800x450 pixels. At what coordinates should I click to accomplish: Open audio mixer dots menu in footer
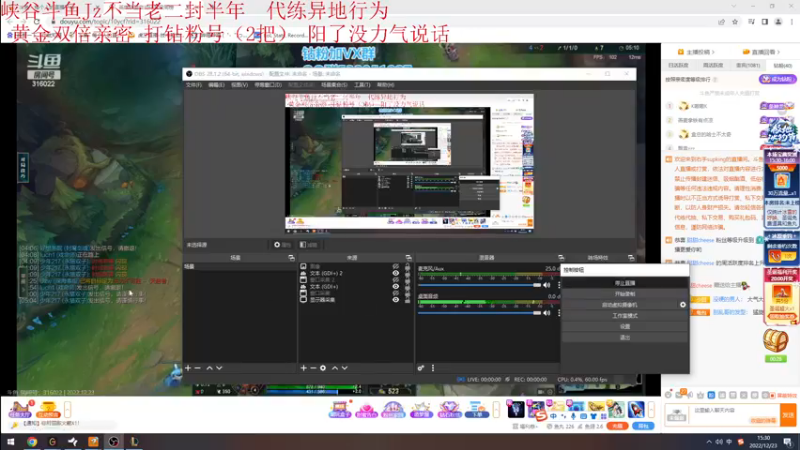click(x=433, y=368)
